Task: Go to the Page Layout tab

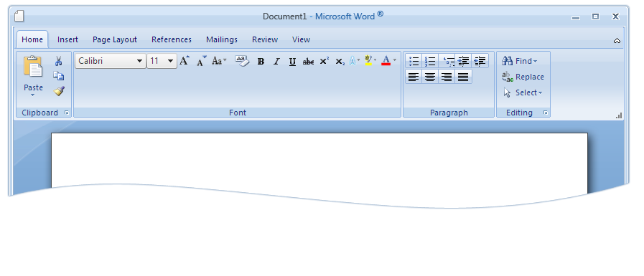Action: 115,39
